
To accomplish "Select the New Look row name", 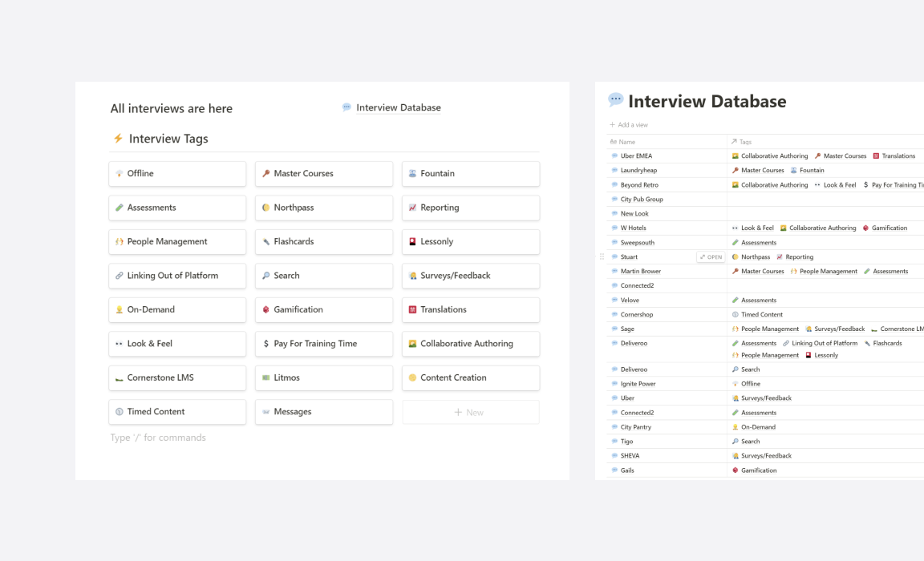I will 634,214.
